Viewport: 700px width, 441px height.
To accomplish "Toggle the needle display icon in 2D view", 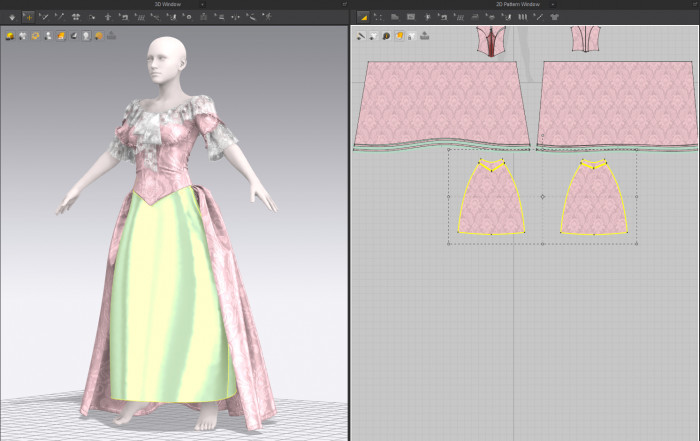I will 361,36.
